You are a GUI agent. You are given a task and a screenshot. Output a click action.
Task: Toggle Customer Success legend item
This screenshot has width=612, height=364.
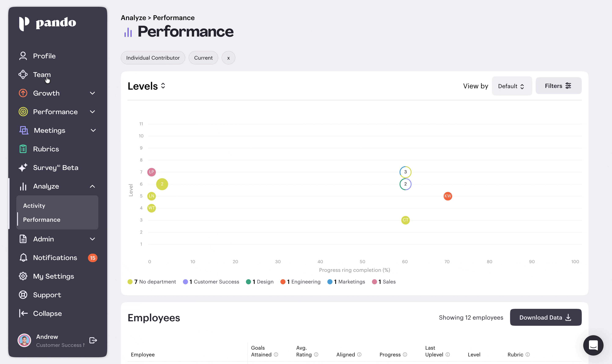(211, 282)
